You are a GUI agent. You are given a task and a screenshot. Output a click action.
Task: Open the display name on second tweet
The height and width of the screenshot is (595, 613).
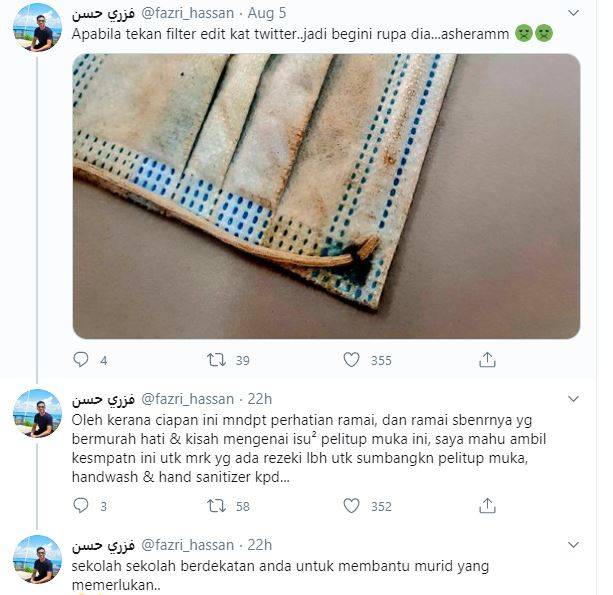pyautogui.click(x=103, y=399)
